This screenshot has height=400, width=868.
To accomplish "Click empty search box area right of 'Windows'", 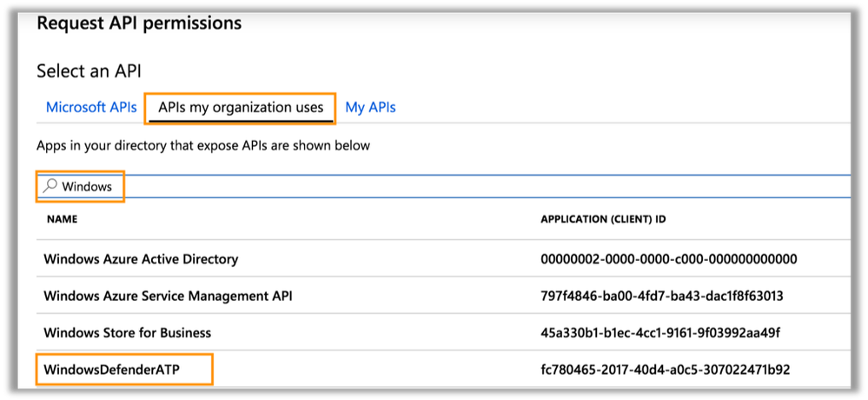I will tap(478, 186).
